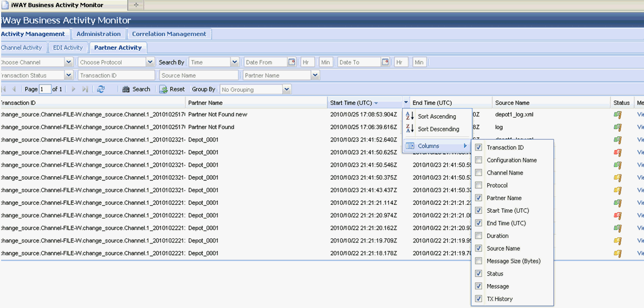Go to the next page of results
The image size is (644, 308).
(x=74, y=89)
